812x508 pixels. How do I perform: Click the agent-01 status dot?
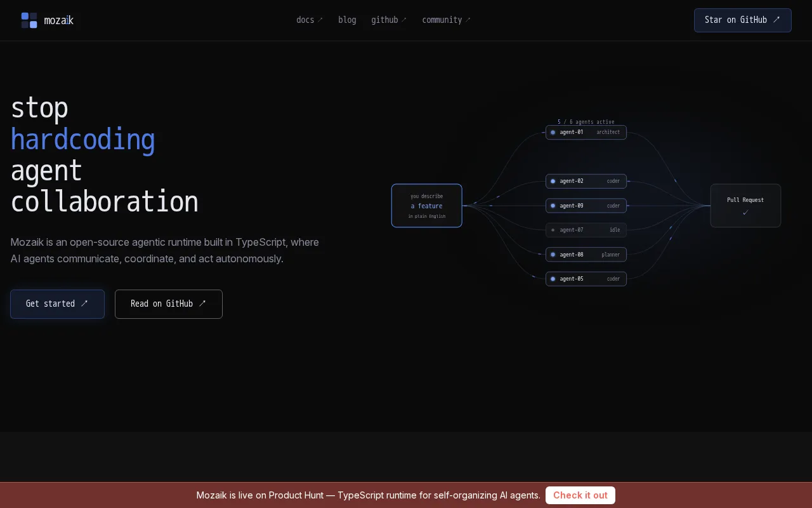coord(553,132)
